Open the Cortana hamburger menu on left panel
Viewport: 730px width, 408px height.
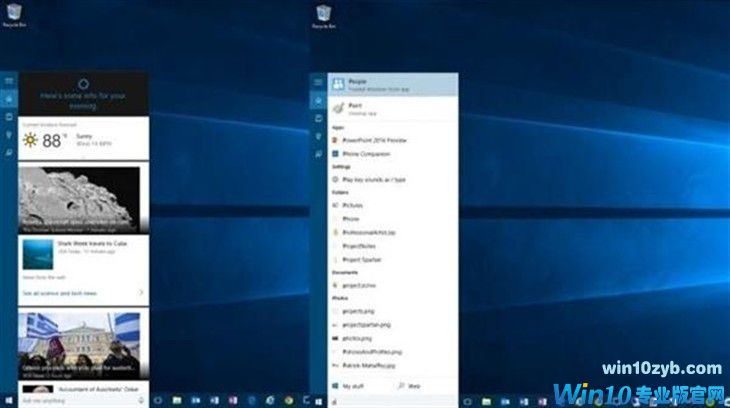click(x=8, y=80)
